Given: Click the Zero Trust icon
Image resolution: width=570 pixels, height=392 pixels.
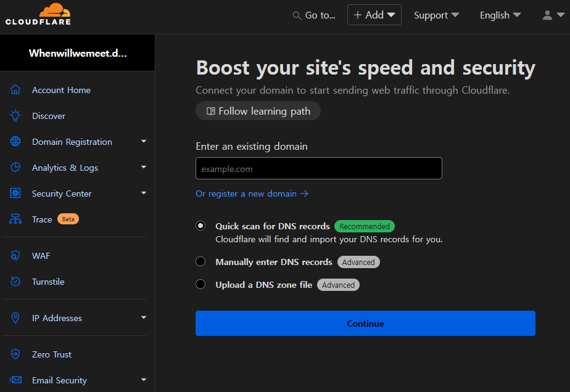Looking at the screenshot, I should point(15,354).
